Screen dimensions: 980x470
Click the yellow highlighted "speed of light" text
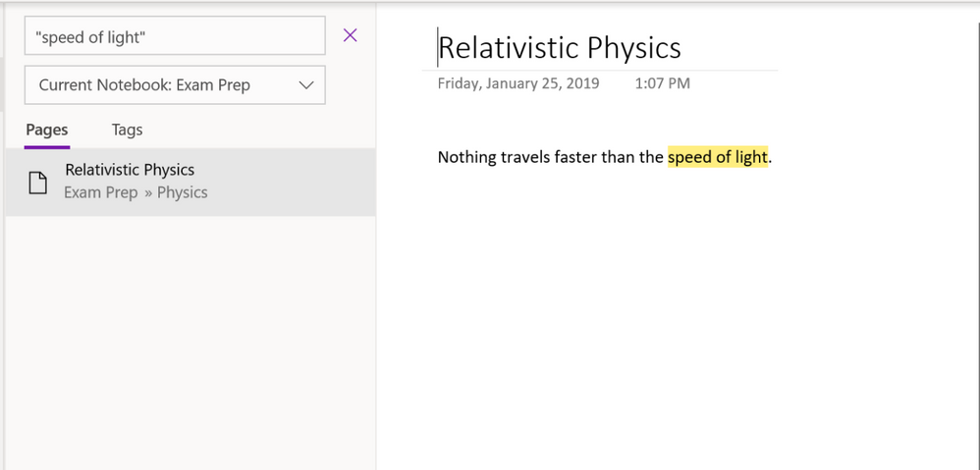click(x=717, y=157)
